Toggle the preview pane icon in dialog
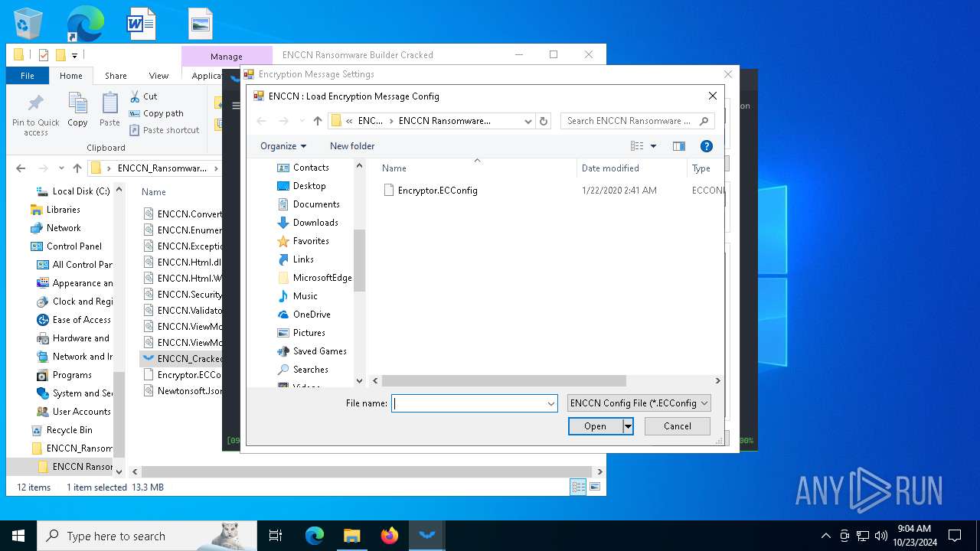 [x=678, y=146]
